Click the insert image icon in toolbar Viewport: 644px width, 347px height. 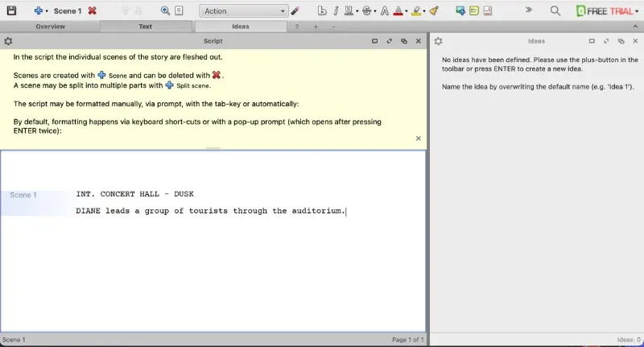(460, 11)
